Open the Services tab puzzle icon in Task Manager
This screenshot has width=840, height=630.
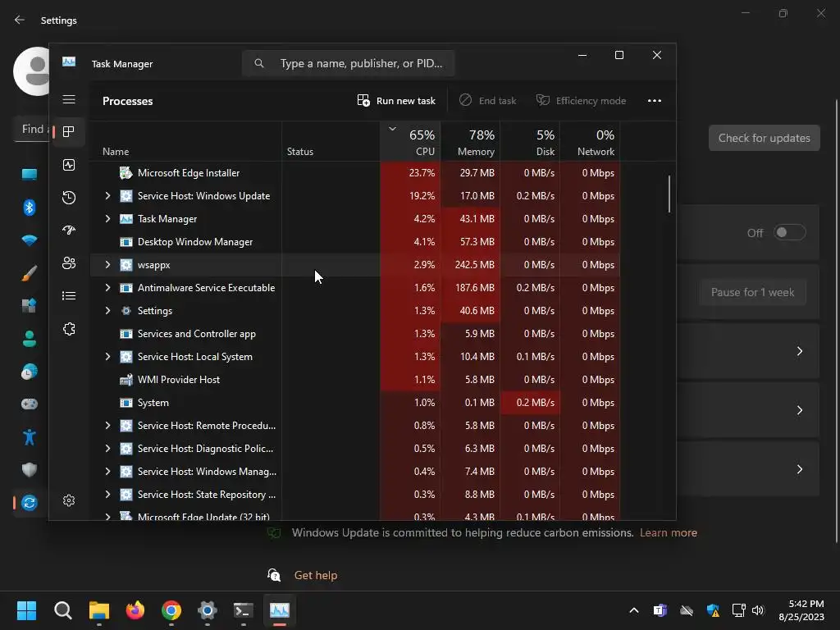point(69,329)
